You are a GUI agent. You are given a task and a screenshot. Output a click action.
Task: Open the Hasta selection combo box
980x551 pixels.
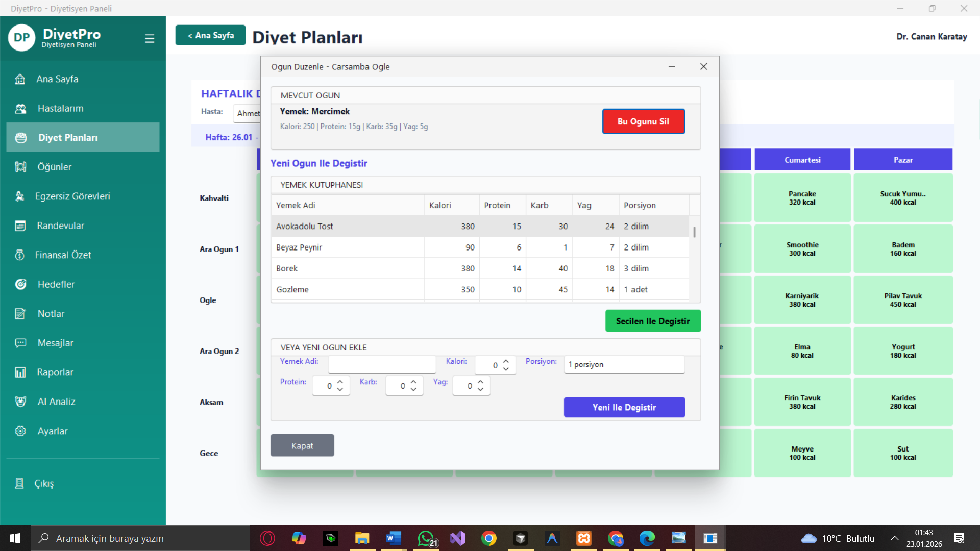point(248,113)
